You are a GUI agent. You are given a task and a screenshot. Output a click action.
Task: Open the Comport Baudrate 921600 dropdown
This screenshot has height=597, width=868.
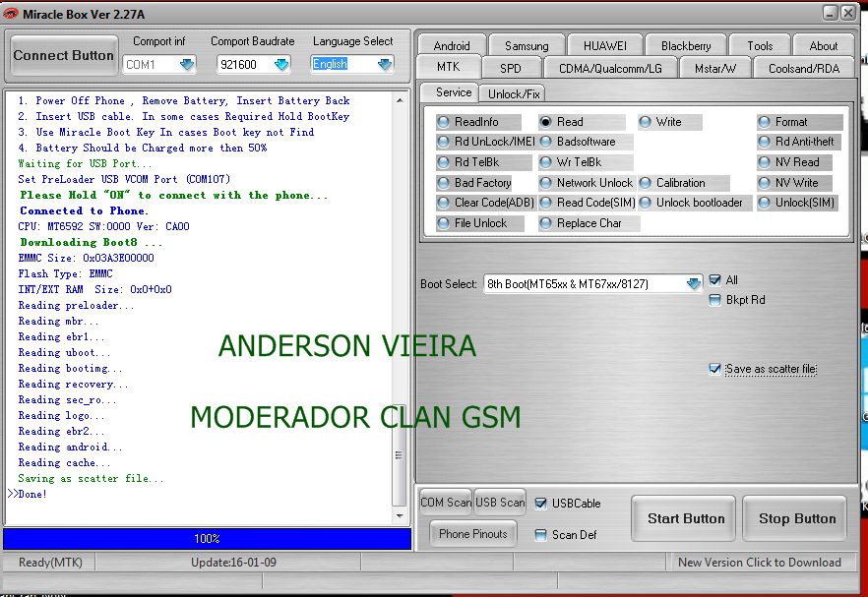(x=281, y=64)
